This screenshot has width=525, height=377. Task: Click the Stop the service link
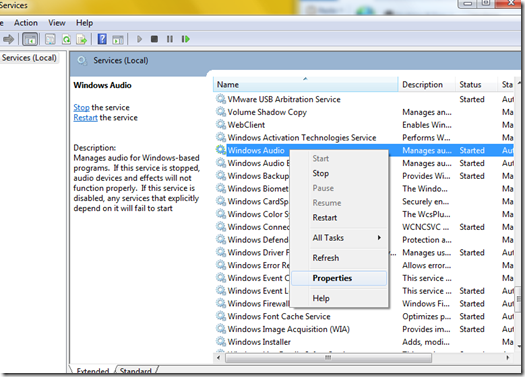click(x=81, y=107)
